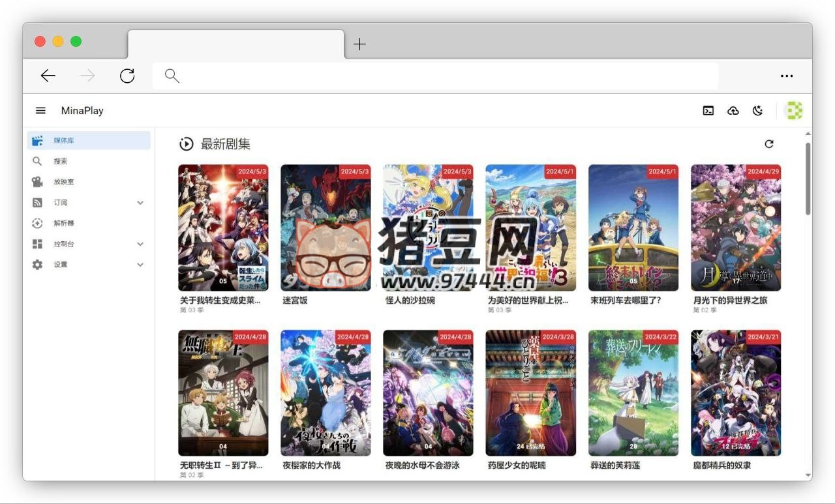Open 解析器 from the sidebar
Viewport: 835px width, 504px height.
point(64,223)
